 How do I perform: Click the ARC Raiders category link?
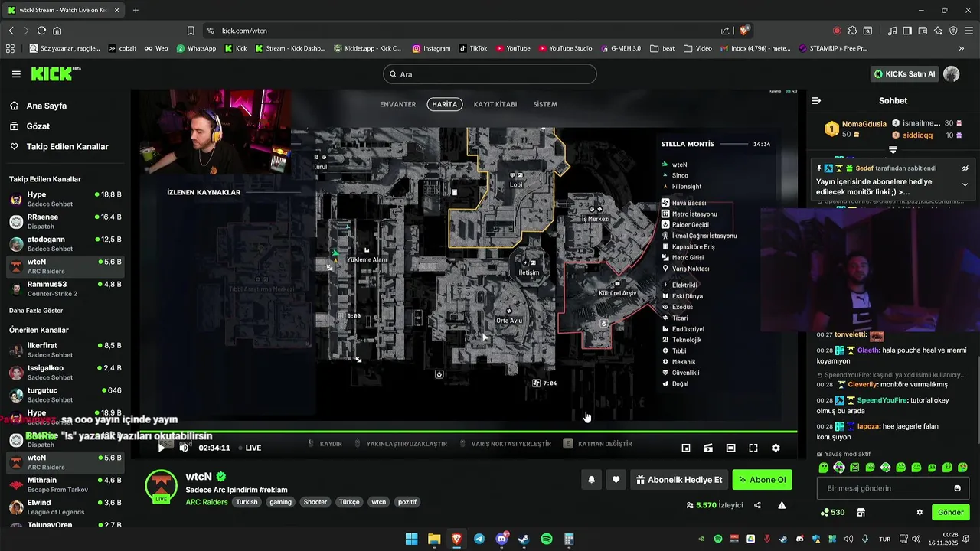click(206, 502)
